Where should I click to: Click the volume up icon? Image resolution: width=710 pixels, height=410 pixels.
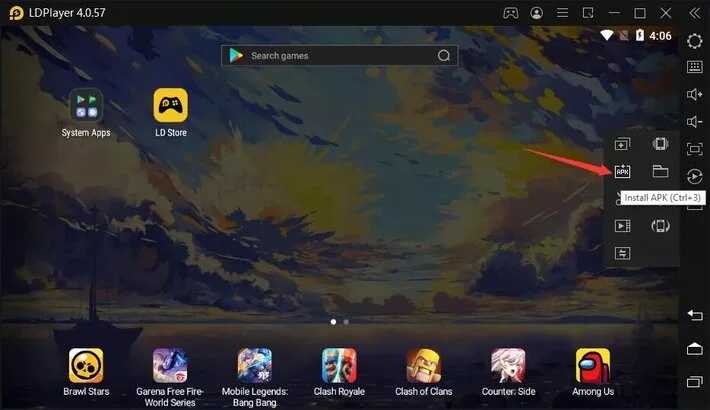coord(694,94)
